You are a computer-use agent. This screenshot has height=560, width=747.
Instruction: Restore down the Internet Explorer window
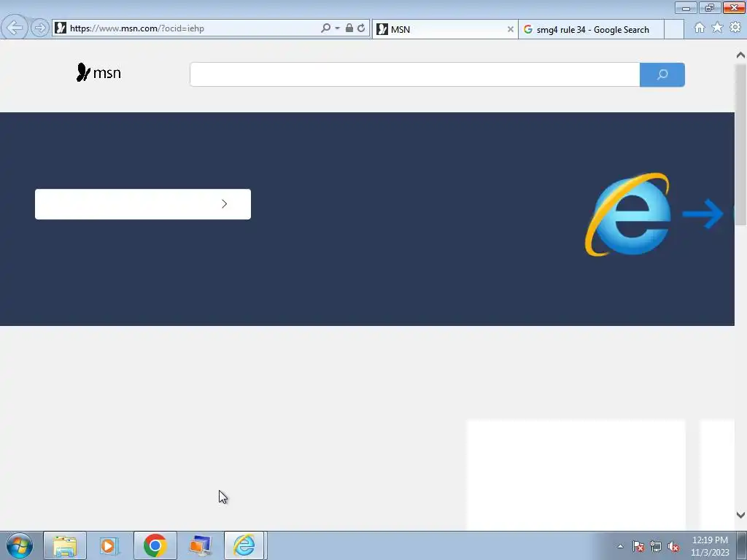click(710, 8)
